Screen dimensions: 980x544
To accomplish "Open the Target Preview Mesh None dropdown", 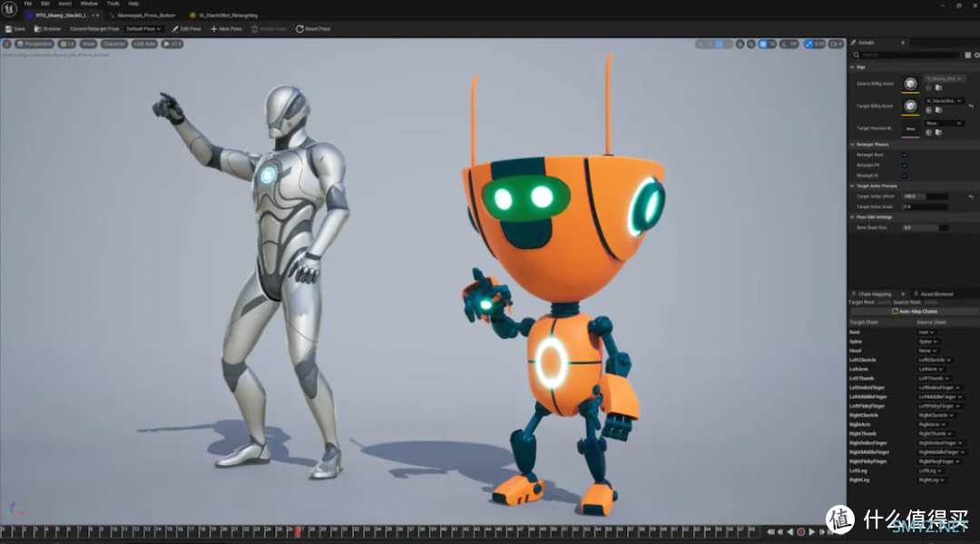I will tap(944, 124).
